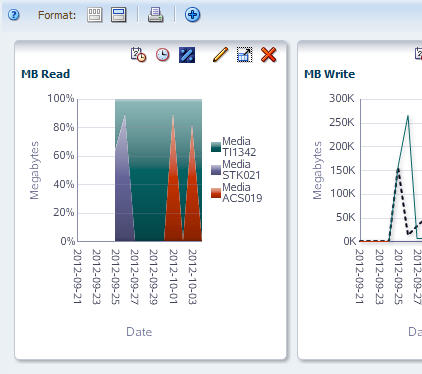Click the 50K axis label in MB Write

[346, 217]
